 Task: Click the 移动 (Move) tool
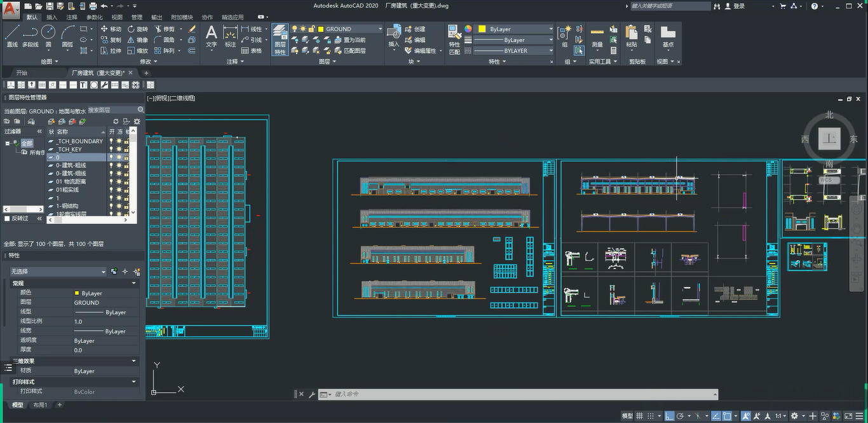coord(111,29)
